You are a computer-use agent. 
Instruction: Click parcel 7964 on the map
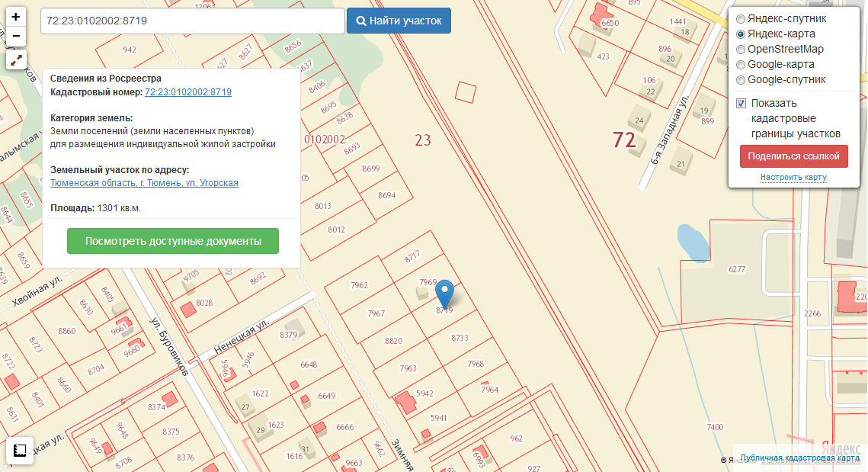tap(489, 390)
